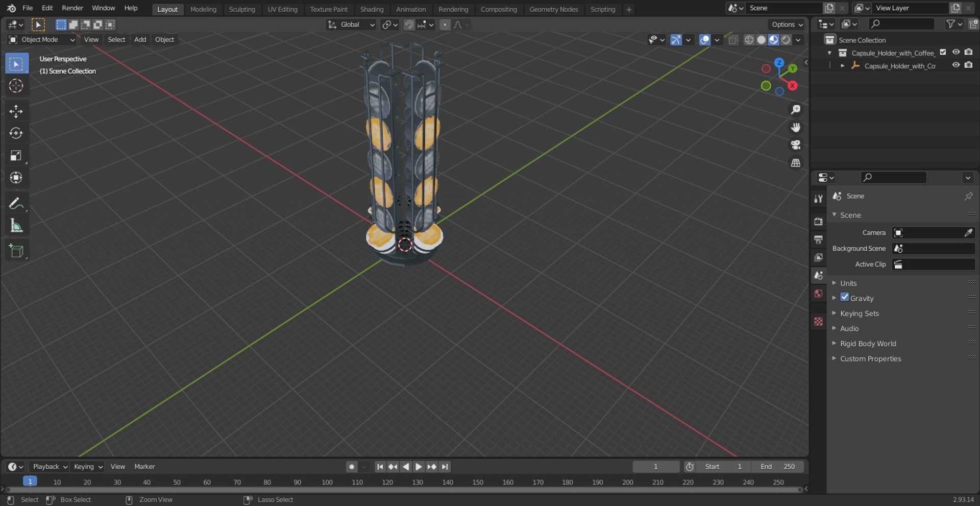Open the Output properties tab
Image resolution: width=980 pixels, height=506 pixels.
coord(818,239)
